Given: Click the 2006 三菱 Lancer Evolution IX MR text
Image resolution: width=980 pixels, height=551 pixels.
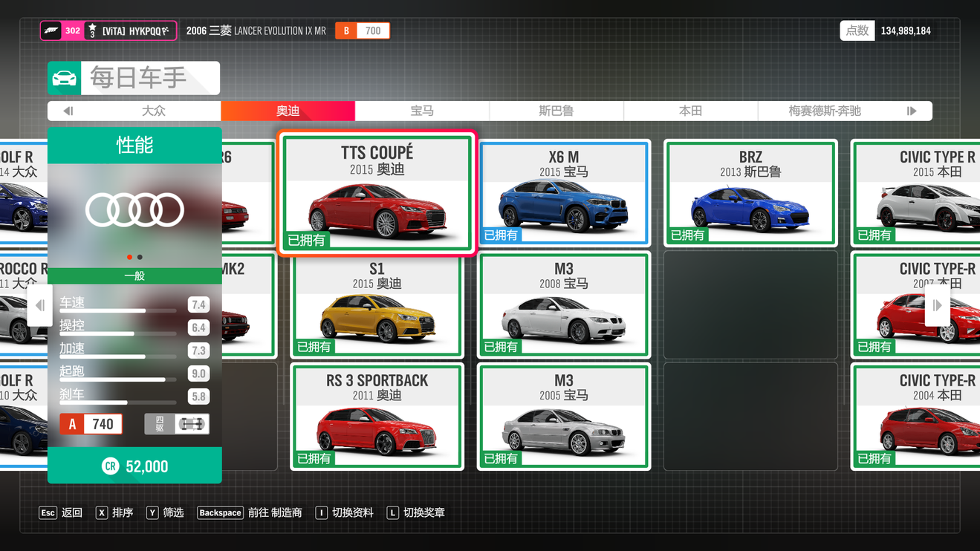Looking at the screenshot, I should point(256,30).
